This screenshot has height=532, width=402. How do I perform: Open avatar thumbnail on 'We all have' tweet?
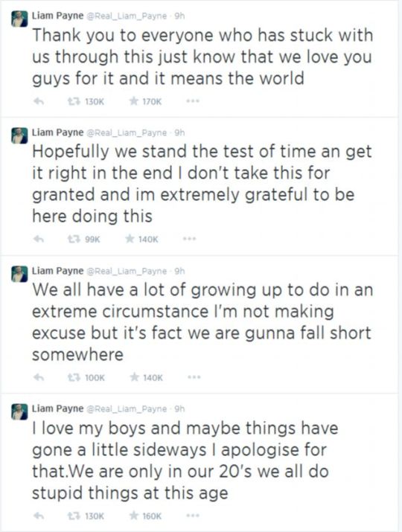pyautogui.click(x=19, y=274)
